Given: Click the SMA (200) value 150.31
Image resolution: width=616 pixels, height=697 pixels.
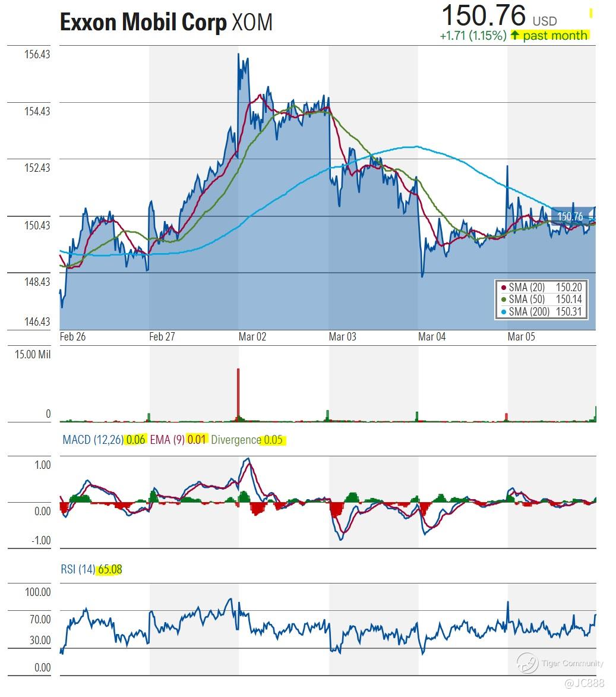Looking at the screenshot, I should coord(569,312).
